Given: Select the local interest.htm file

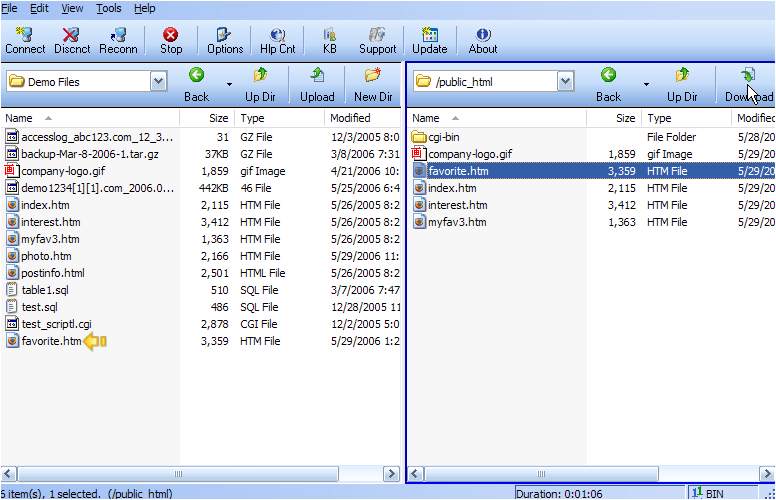Looking at the screenshot, I should (x=50, y=222).
